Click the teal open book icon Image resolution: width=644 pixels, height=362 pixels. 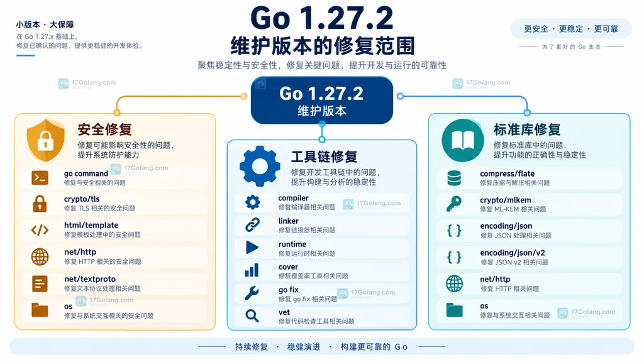pos(463,140)
